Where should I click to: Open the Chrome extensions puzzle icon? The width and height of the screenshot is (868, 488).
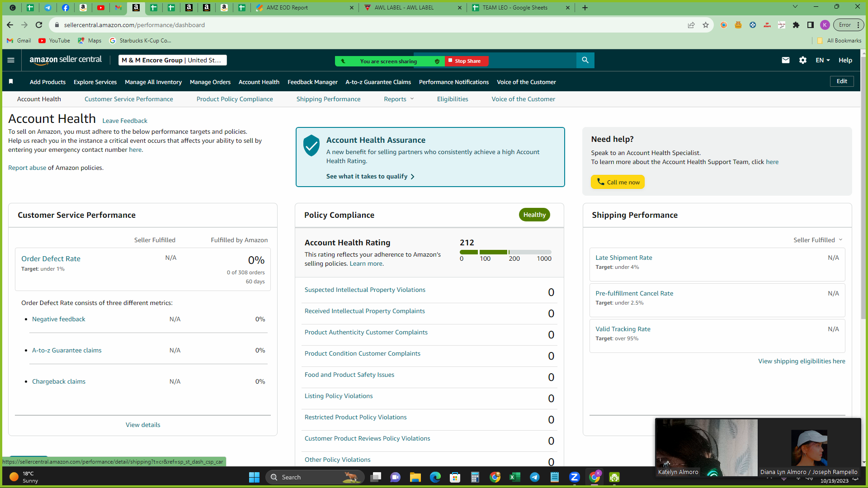[x=796, y=25]
